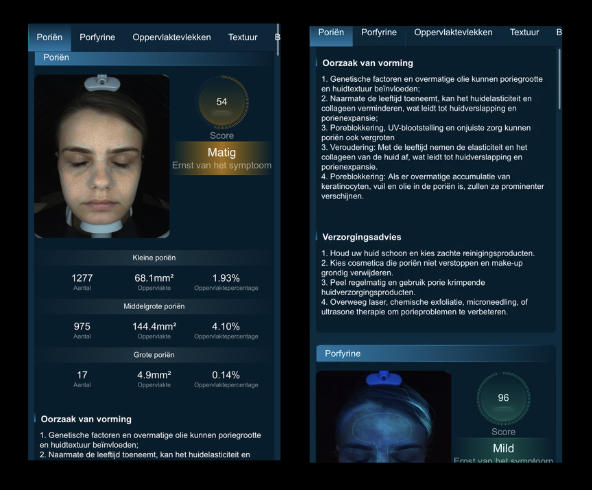Image resolution: width=592 pixels, height=490 pixels.
Task: Click the Matig severity label
Action: coord(222,153)
